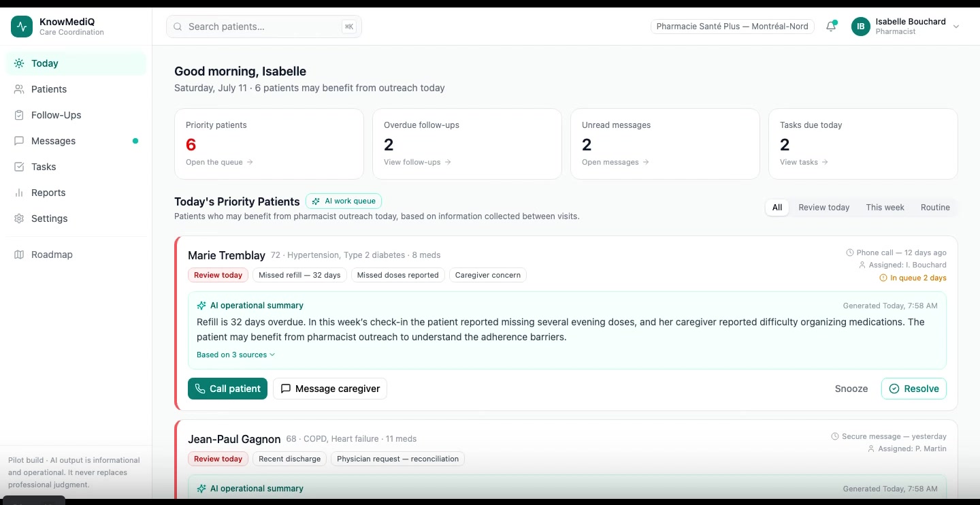Focus the Search patients field
This screenshot has height=505, width=980.
coord(264,27)
